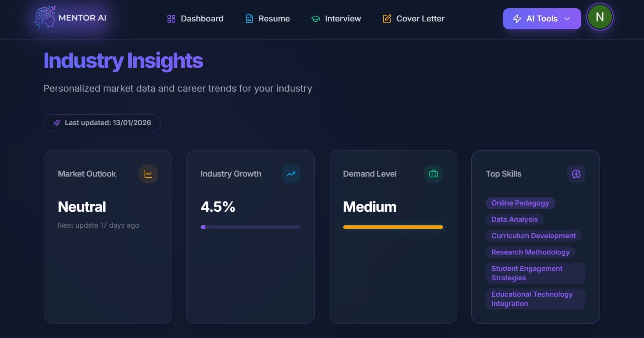Select the Curriculum Development tag

533,236
